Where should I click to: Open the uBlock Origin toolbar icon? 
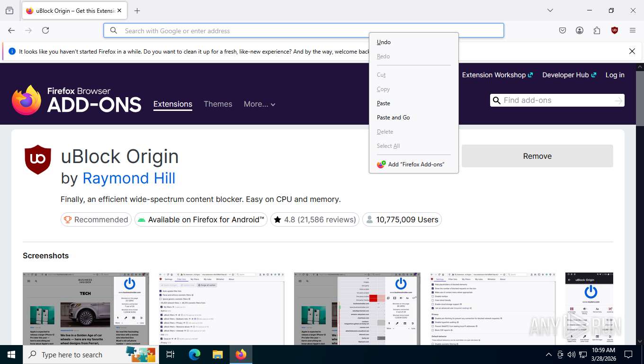coord(615,30)
